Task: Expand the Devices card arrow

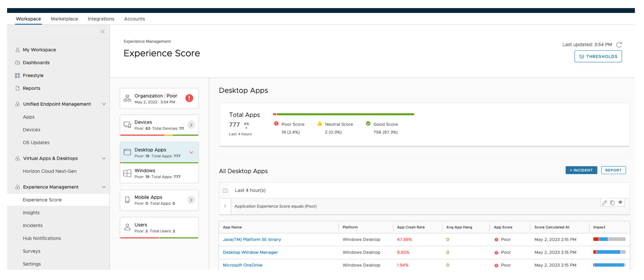Action: [x=191, y=125]
